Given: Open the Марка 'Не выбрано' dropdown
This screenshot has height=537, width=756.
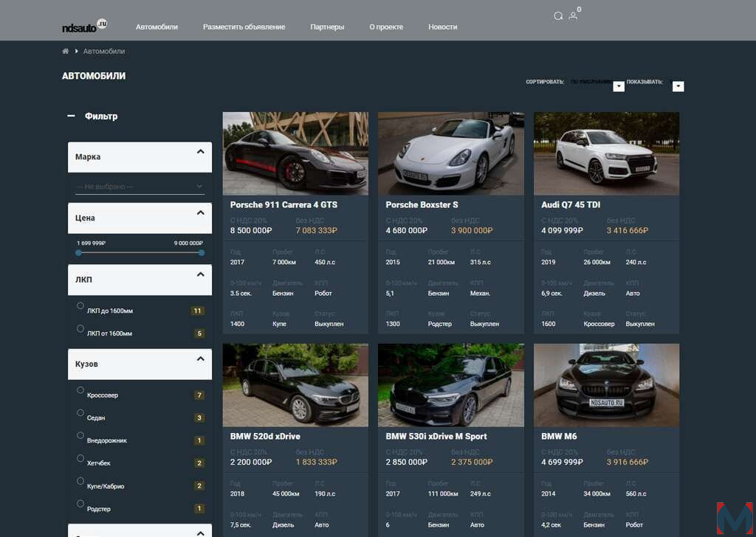Looking at the screenshot, I should tap(140, 187).
